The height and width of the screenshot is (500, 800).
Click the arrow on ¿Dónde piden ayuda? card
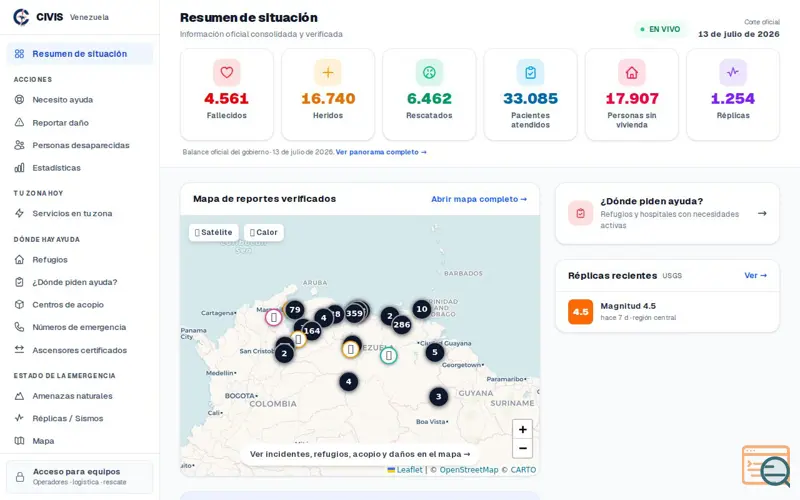[x=762, y=213]
